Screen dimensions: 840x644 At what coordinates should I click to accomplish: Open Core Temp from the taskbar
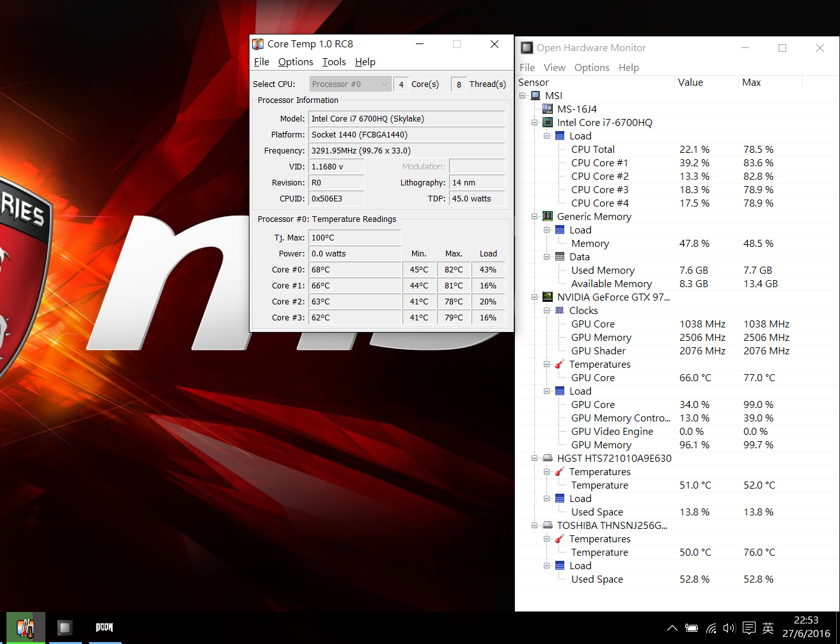click(x=26, y=627)
